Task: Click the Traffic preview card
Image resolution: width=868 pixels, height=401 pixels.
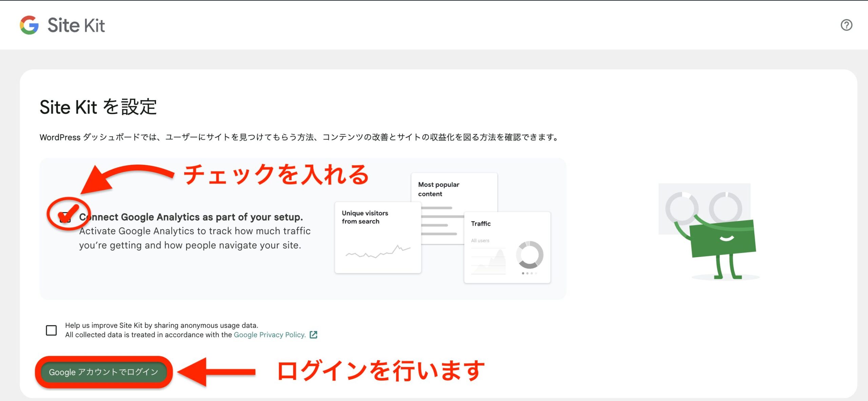Action: (x=507, y=247)
